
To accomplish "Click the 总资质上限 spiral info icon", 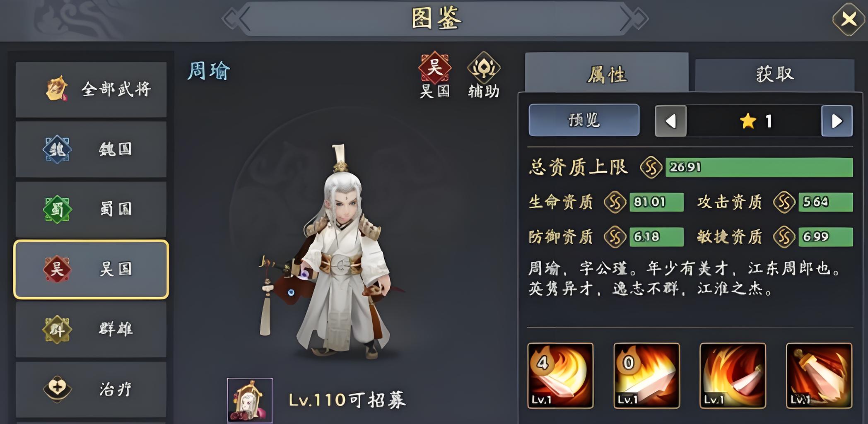I will 651,167.
